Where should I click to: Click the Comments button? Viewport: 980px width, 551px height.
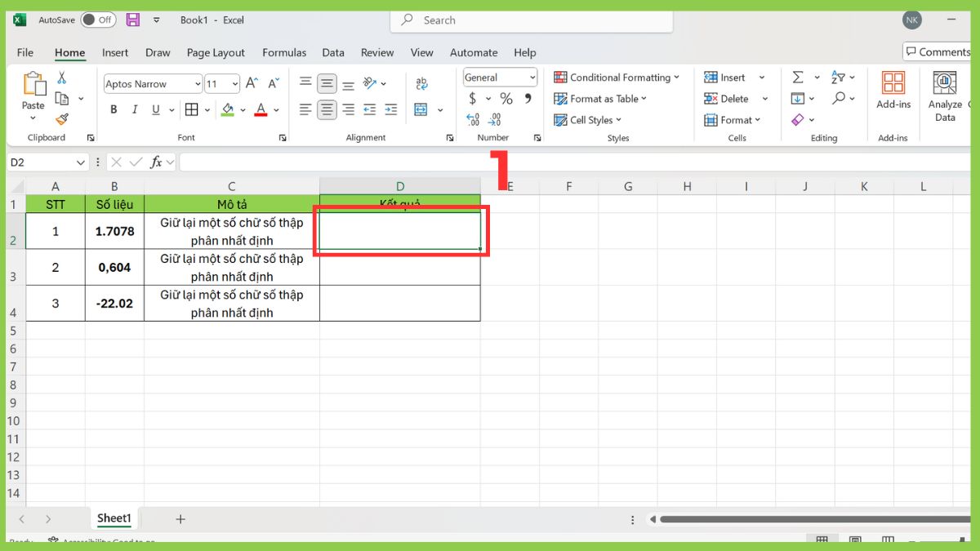click(x=936, y=51)
